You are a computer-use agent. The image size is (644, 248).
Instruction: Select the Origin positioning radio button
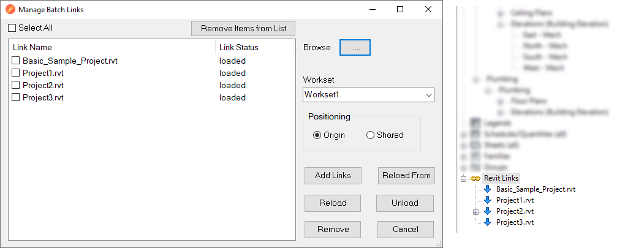tap(317, 135)
